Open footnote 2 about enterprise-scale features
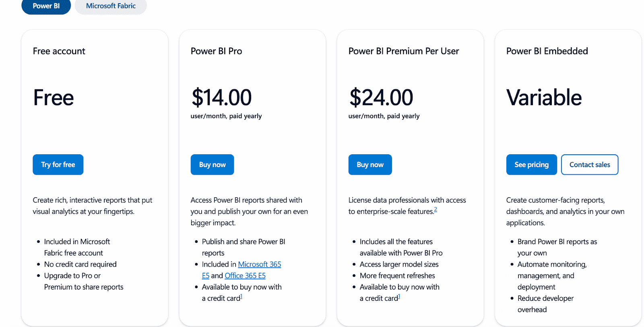Image resolution: width=644 pixels, height=327 pixels. (435, 209)
